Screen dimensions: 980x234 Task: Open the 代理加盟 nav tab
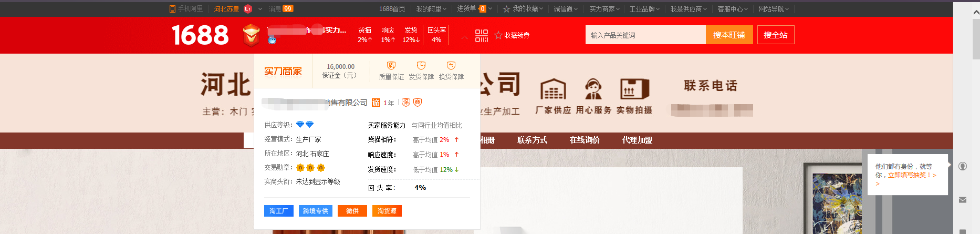(x=637, y=140)
